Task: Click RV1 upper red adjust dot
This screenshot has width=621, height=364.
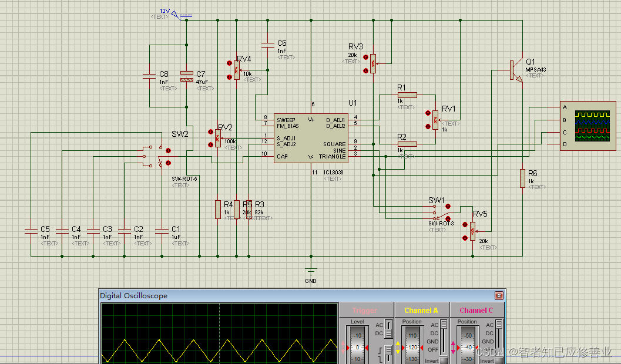Action: click(x=428, y=113)
